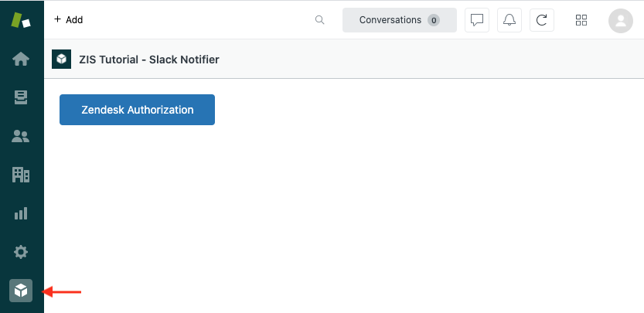This screenshot has height=313, width=644.
Task: Click the Conversations count badge
Action: pyautogui.click(x=434, y=20)
